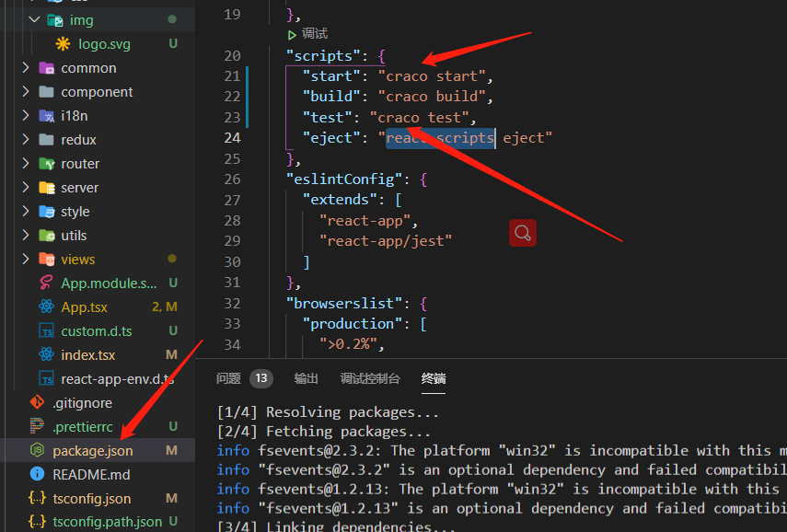Click the Prettier icon beside .prettierrc
The height and width of the screenshot is (532, 787).
(37, 426)
